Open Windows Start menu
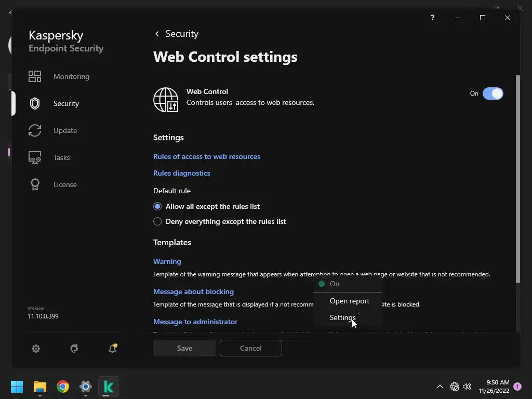Image resolution: width=532 pixels, height=399 pixels. [17, 387]
